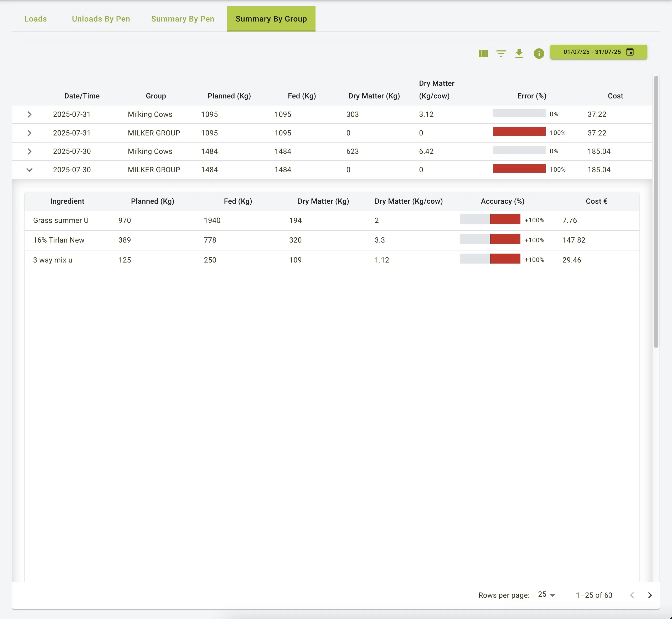Click cost value 147.82
Screen dimensions: 672x619
click(573, 240)
